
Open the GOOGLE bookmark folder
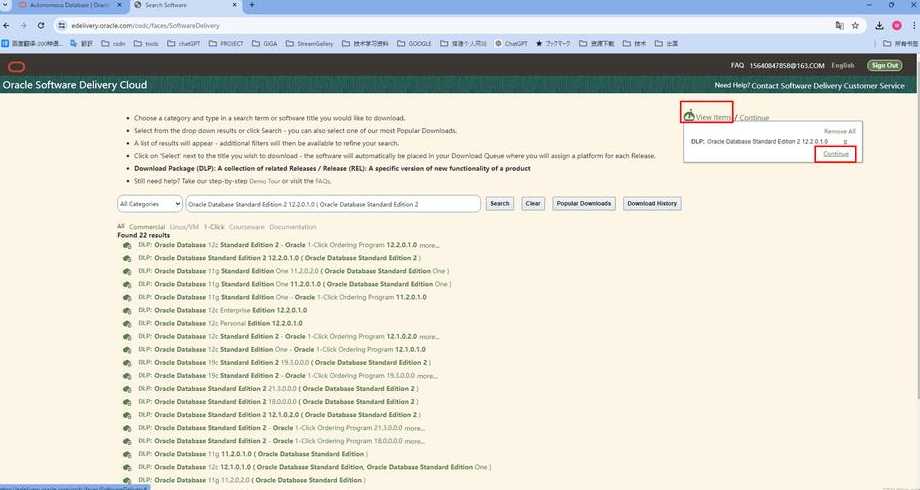pos(414,43)
